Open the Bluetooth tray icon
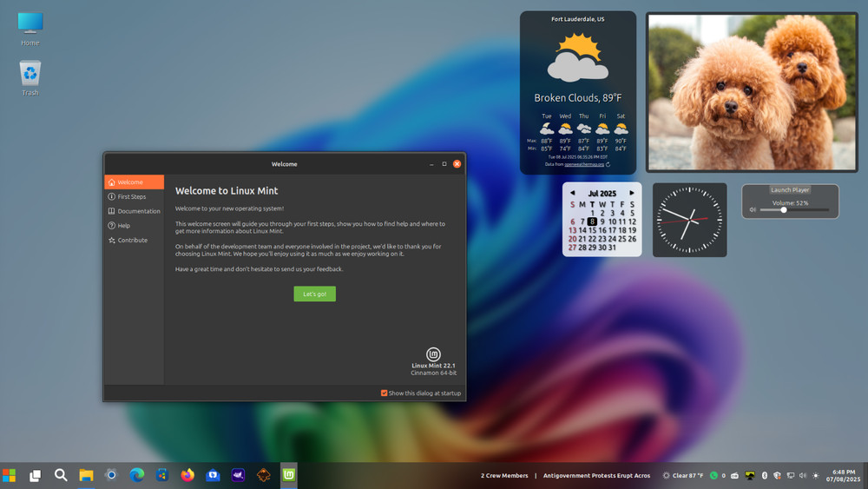Screen dimensions: 868x489 click(765, 475)
